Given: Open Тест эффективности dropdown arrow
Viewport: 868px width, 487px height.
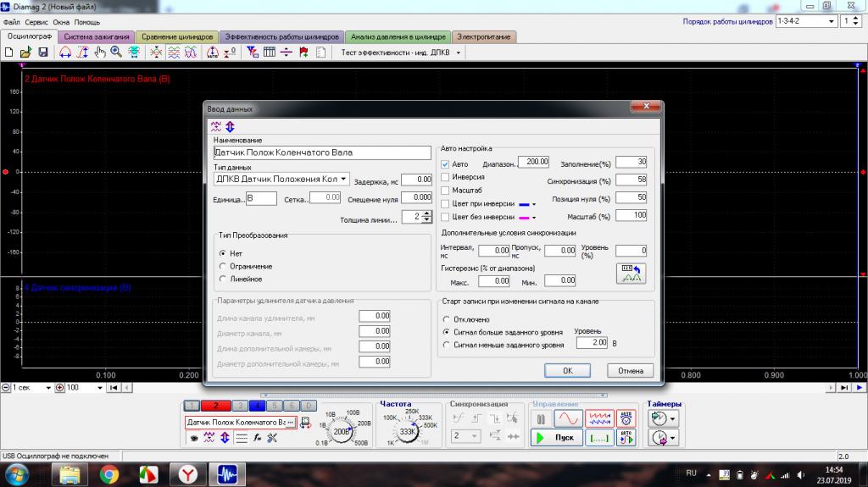Looking at the screenshot, I should tap(459, 53).
